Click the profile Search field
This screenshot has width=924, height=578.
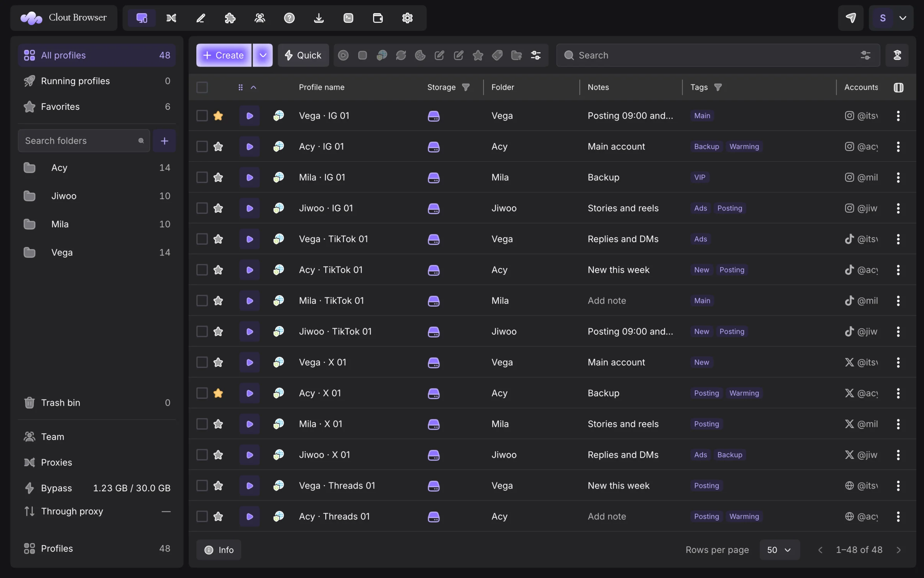click(718, 55)
